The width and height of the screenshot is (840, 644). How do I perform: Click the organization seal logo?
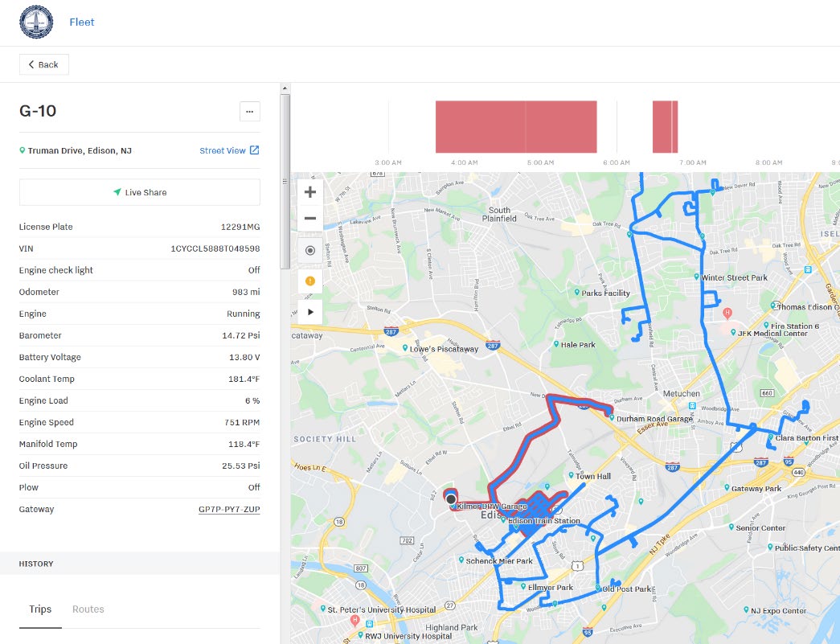36,22
